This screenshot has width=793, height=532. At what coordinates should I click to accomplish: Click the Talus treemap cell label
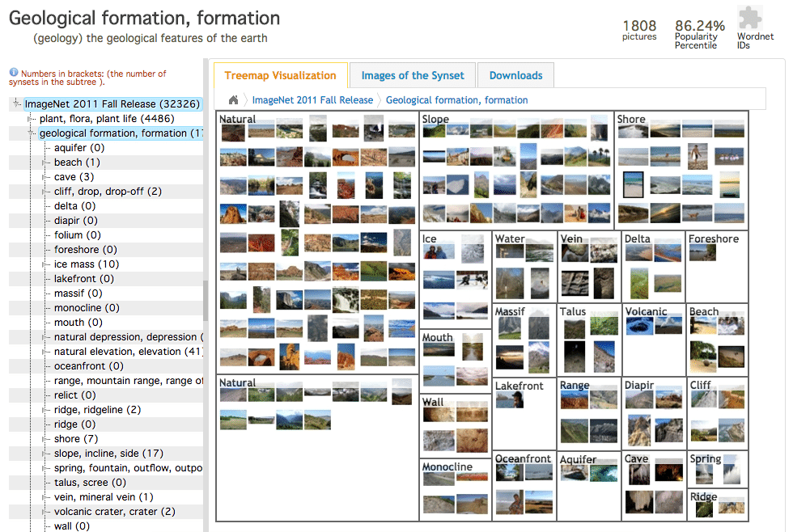point(573,312)
